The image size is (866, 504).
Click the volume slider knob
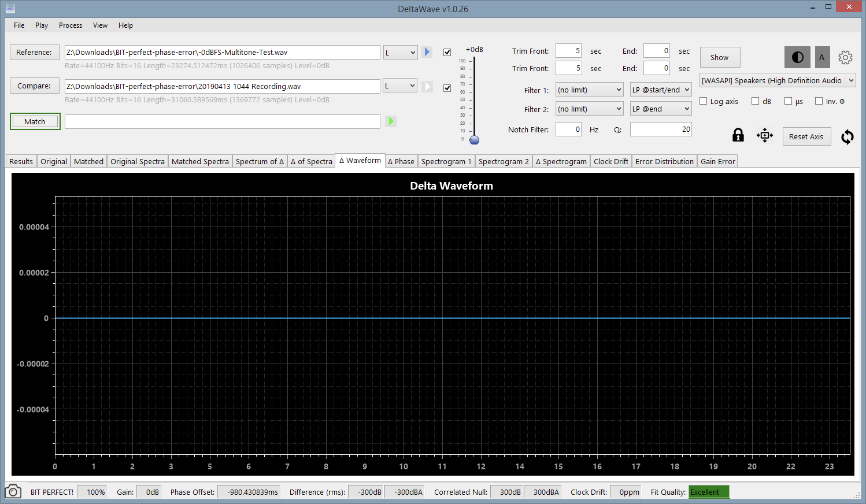tap(474, 140)
